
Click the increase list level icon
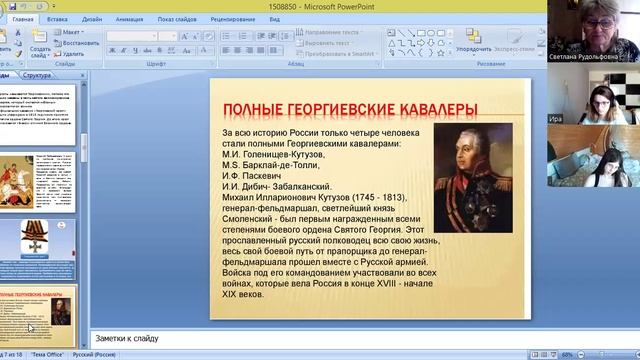[272, 36]
